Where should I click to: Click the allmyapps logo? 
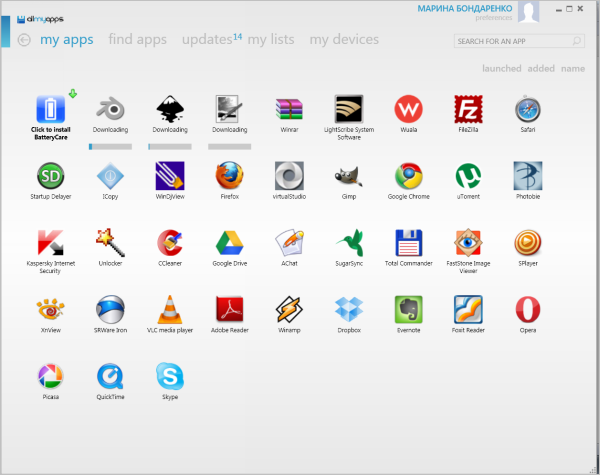[40, 19]
